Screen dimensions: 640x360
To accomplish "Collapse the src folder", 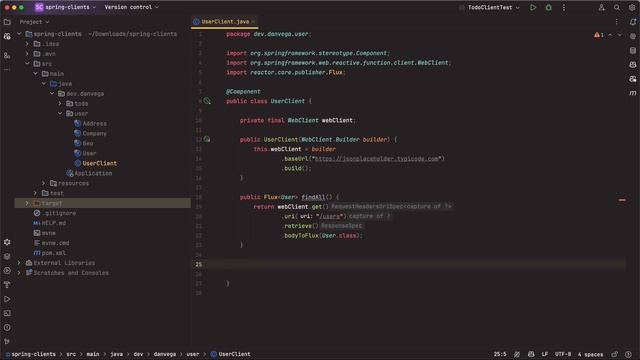I will [27, 64].
